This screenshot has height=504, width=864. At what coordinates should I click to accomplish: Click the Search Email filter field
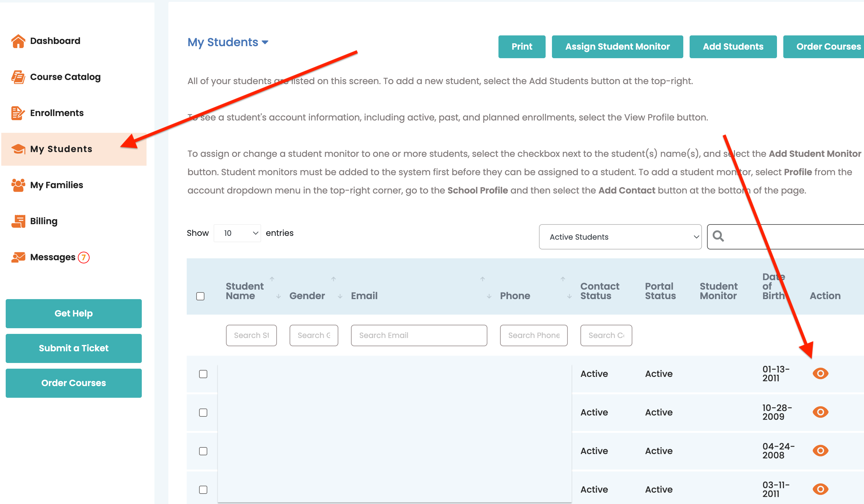pyautogui.click(x=419, y=335)
